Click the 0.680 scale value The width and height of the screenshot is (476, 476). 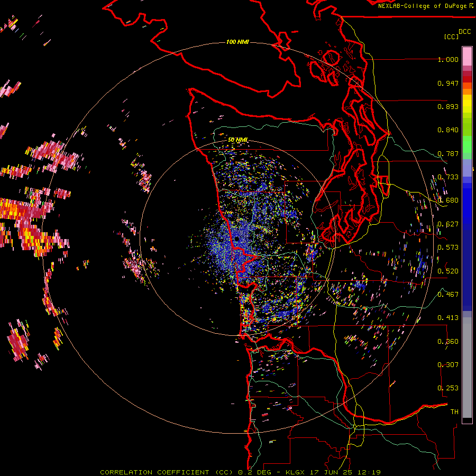coord(448,200)
